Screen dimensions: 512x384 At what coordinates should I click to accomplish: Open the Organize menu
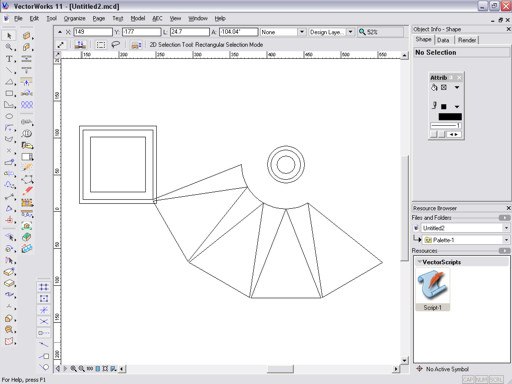tap(75, 19)
